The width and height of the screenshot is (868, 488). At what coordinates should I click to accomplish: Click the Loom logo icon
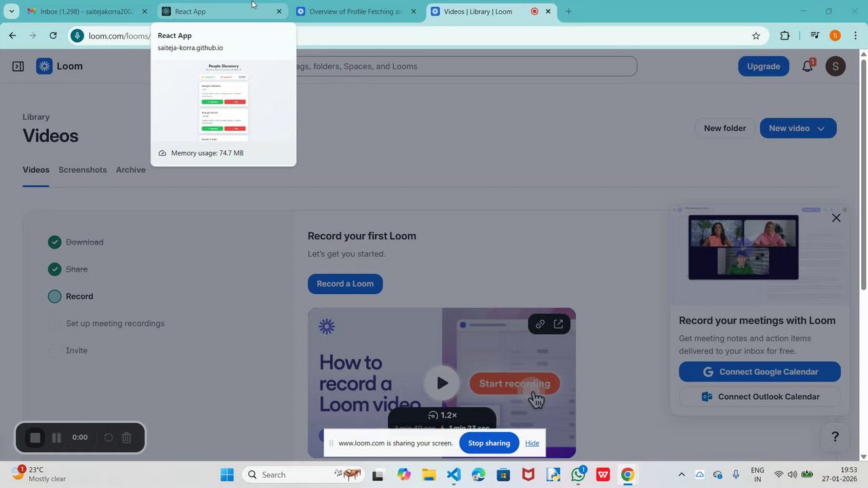click(44, 66)
